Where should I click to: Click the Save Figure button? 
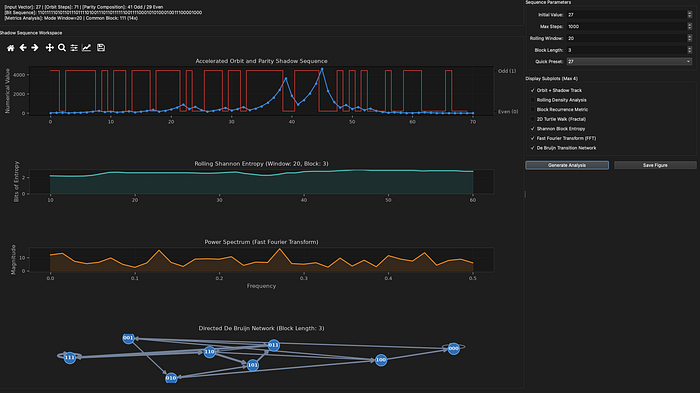coord(655,165)
